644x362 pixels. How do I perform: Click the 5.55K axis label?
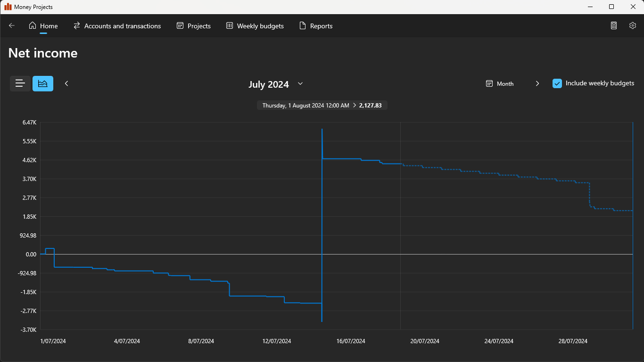29,141
